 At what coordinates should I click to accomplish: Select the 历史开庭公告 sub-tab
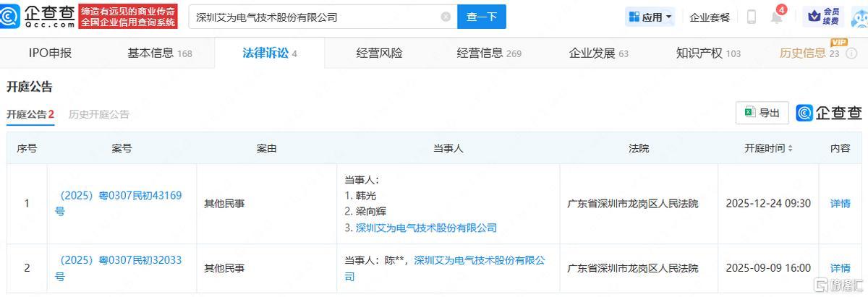click(99, 114)
